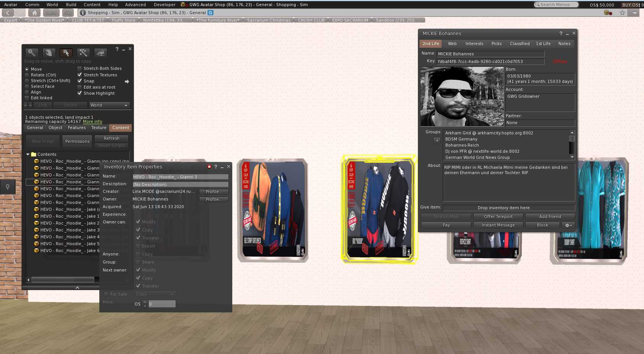
Task: Open the For Sale type Copy dropdown
Action: 155,294
